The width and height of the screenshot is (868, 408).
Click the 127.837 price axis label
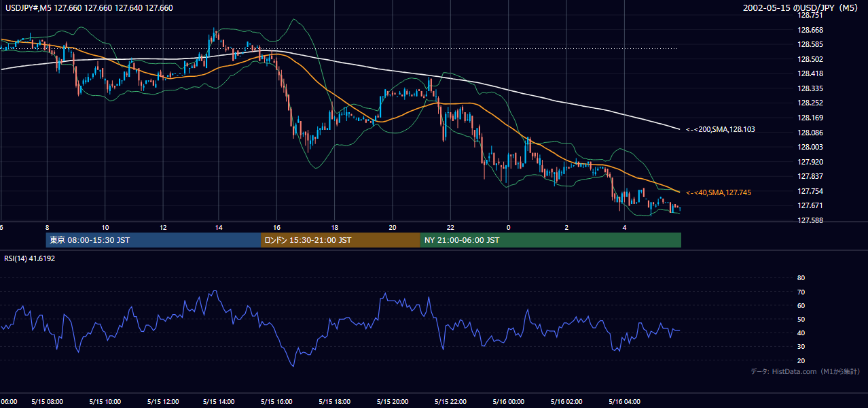(x=810, y=176)
